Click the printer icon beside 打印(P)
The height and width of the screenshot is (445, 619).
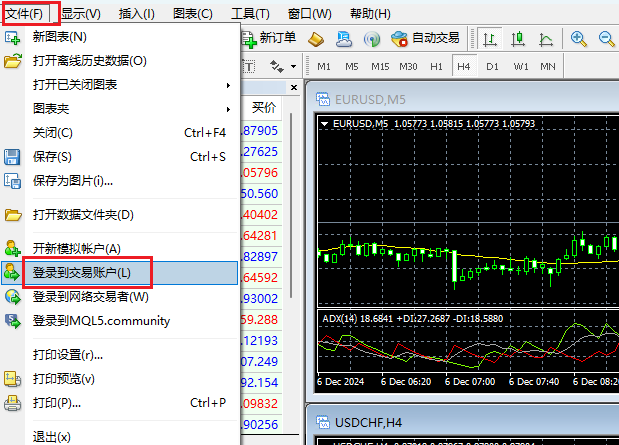tap(12, 403)
